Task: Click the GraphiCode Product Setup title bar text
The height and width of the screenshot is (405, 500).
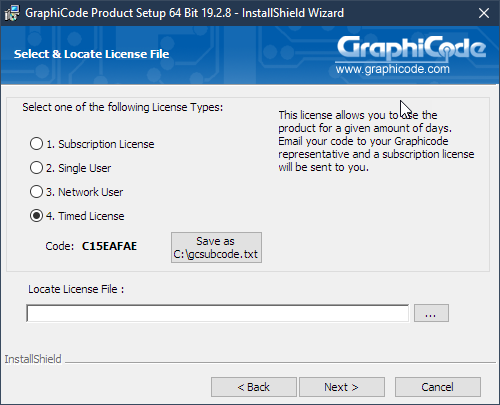Action: (x=184, y=13)
